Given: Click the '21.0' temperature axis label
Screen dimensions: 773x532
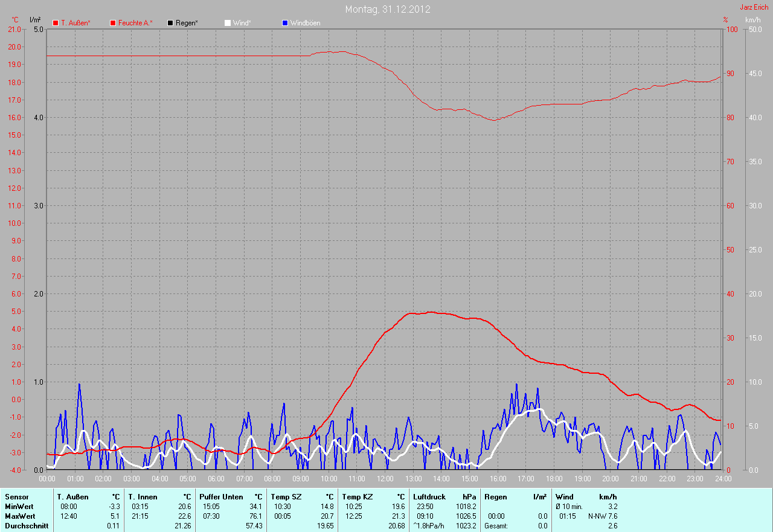Looking at the screenshot, I should 14,29.
